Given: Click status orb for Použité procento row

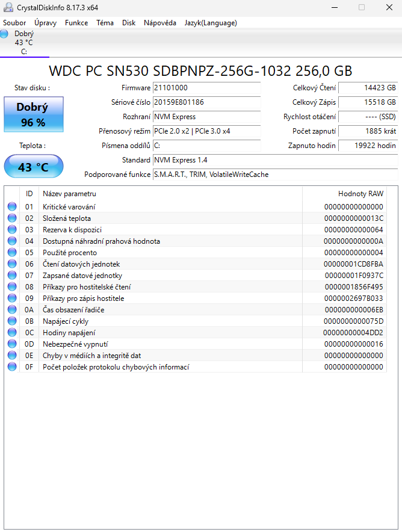Looking at the screenshot, I should tap(12, 252).
